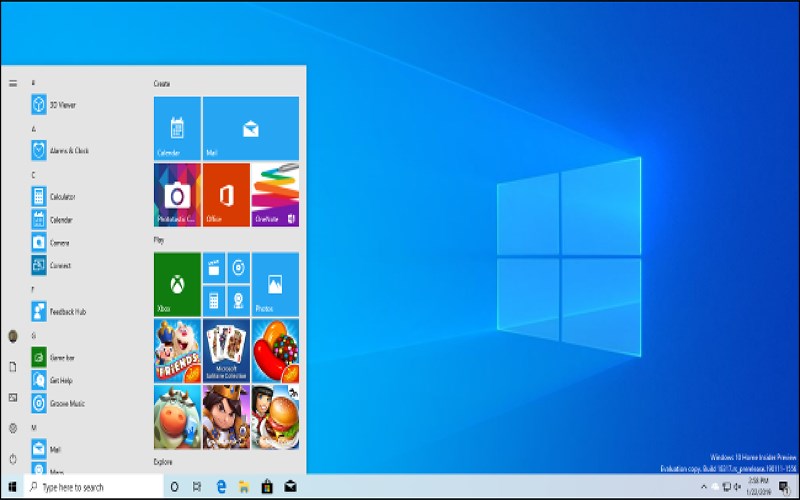800x500 pixels.
Task: Open File Explorer from the taskbar
Action: (x=244, y=487)
